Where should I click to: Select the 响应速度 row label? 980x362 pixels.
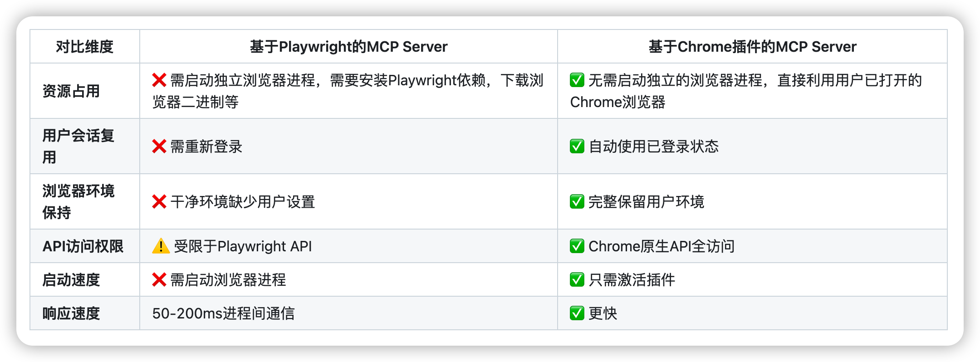(x=71, y=313)
